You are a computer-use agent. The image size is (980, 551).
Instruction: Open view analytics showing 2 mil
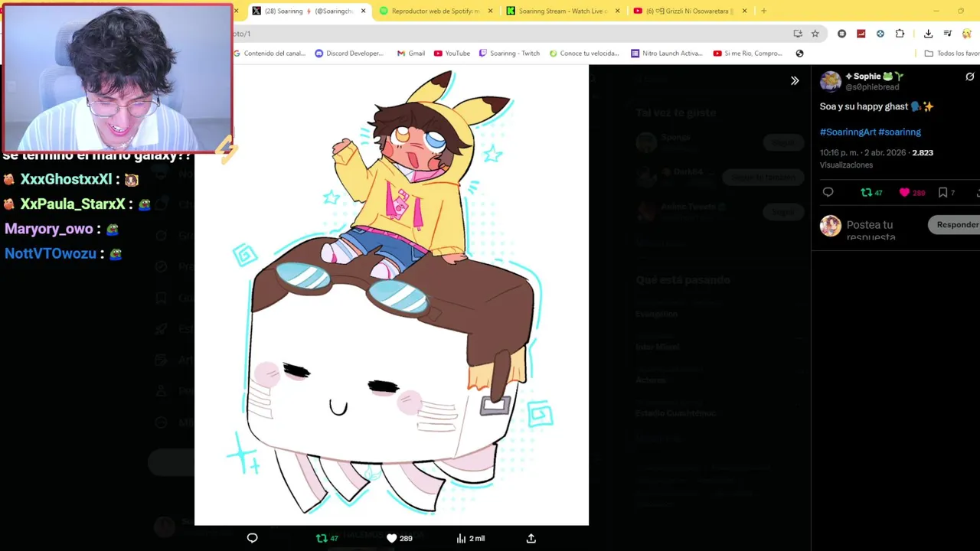pyautogui.click(x=470, y=538)
